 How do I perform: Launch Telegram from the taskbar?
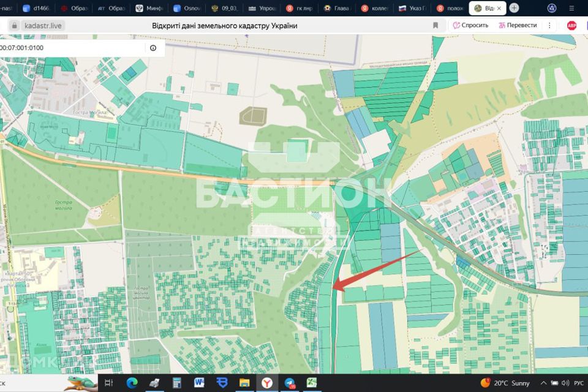[x=290, y=383]
